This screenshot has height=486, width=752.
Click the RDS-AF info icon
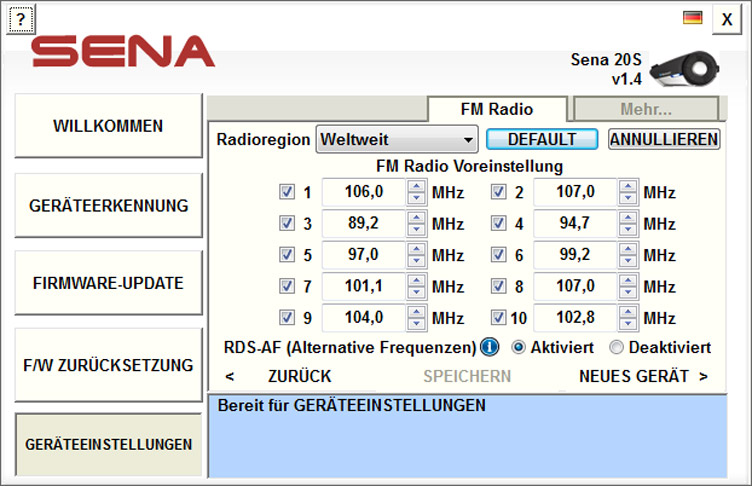[x=489, y=347]
